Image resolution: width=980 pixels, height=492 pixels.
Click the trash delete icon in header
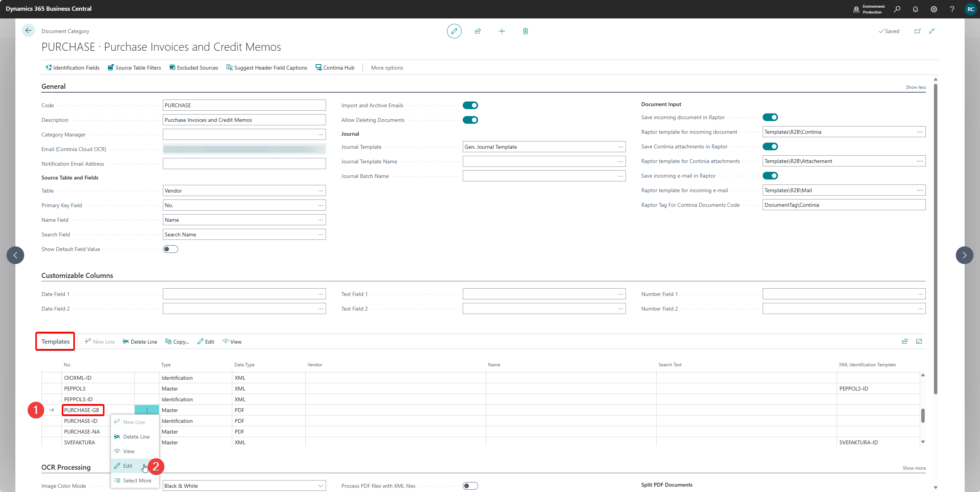525,31
